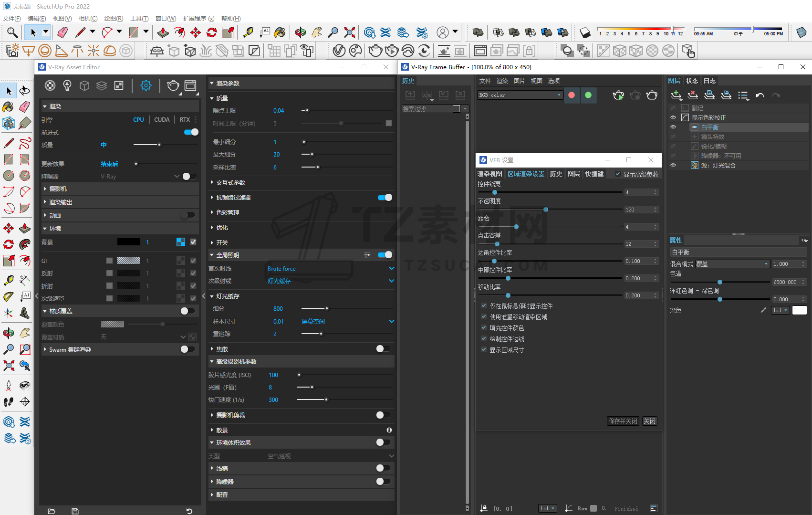This screenshot has width=812, height=515.
Task: Start render with teapot icon in Asset Editor
Action: 173,85
